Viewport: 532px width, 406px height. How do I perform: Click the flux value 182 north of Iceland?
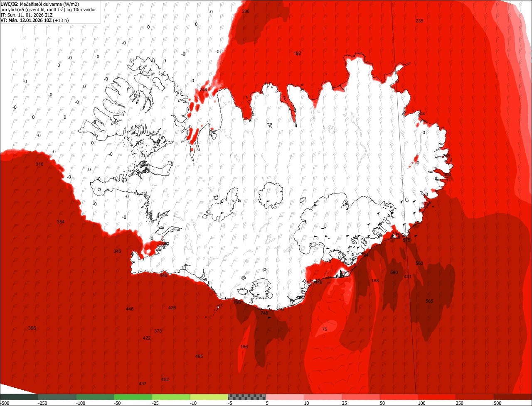(297, 53)
